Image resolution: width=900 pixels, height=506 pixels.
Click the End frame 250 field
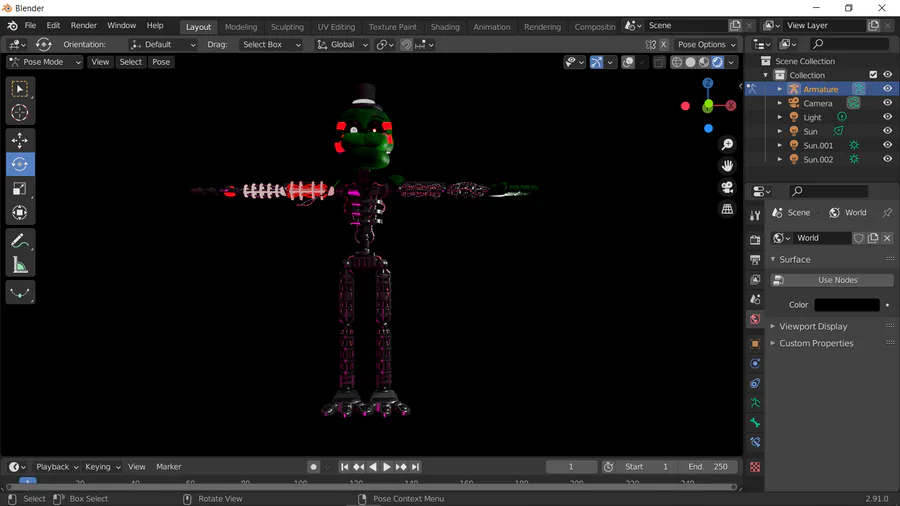pos(708,467)
